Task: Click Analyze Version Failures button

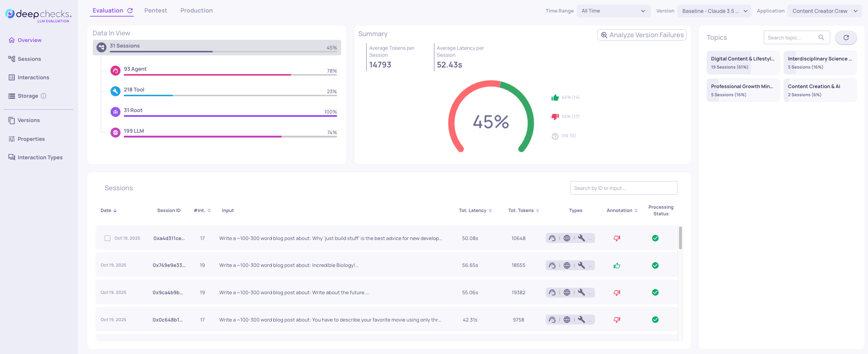Action: pyautogui.click(x=642, y=35)
